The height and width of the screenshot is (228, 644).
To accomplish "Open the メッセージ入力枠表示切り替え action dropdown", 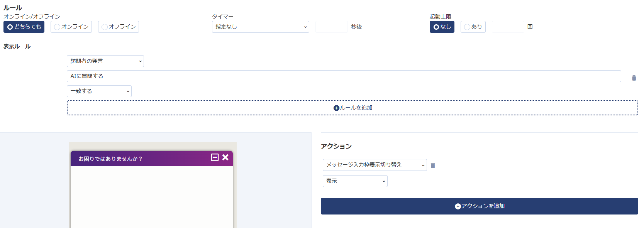I will [375, 165].
